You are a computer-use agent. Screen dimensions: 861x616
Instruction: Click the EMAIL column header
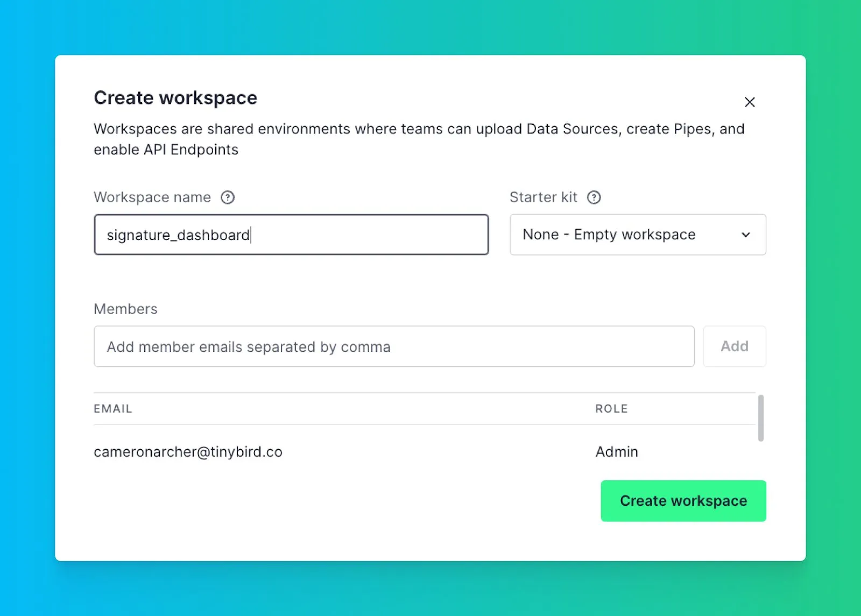point(112,408)
